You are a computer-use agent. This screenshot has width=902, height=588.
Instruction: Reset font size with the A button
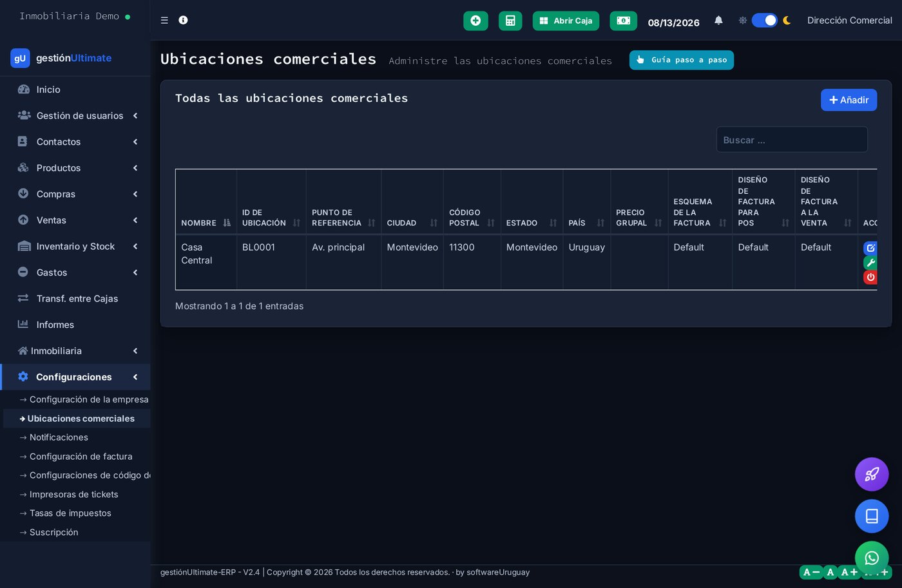click(x=830, y=572)
